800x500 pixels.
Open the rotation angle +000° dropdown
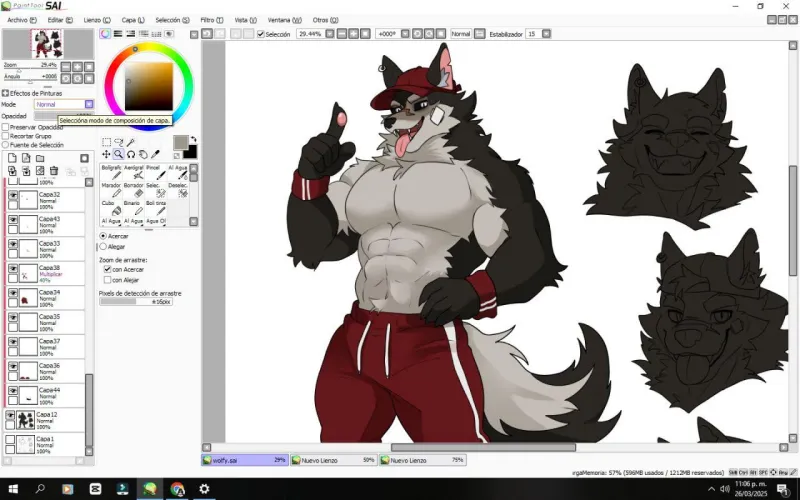coord(405,34)
